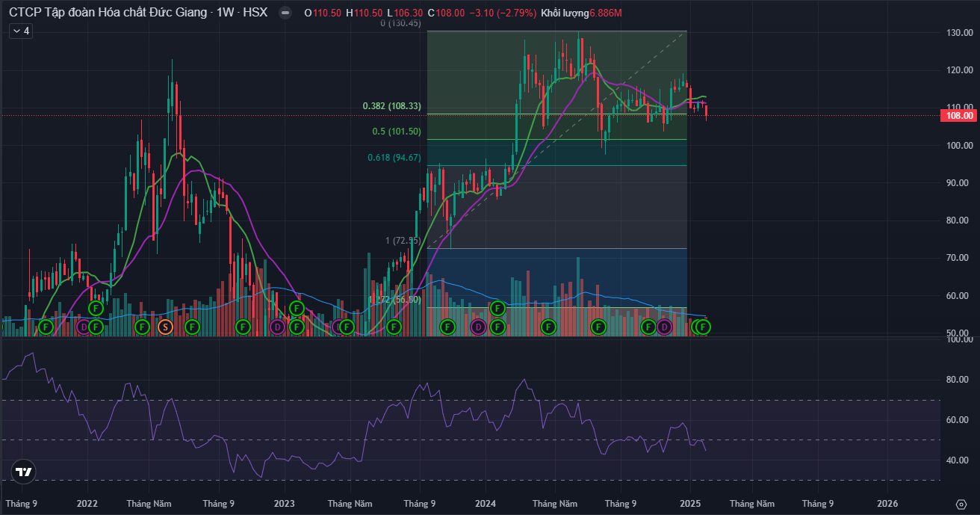Click the raised F earnings marker nearest the 2022 label

[96, 307]
